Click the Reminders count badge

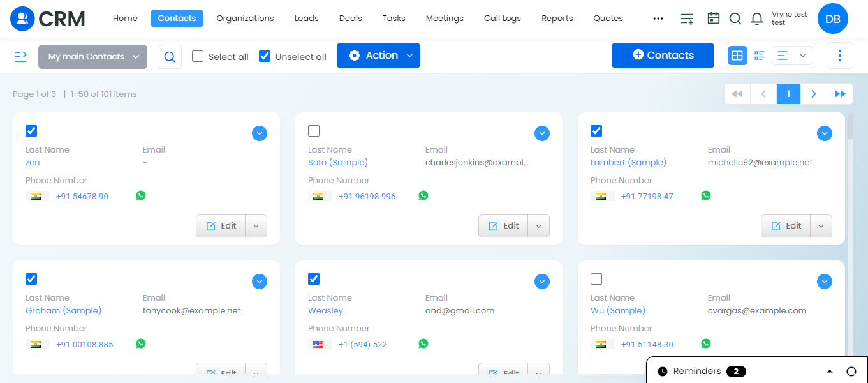[736, 372]
